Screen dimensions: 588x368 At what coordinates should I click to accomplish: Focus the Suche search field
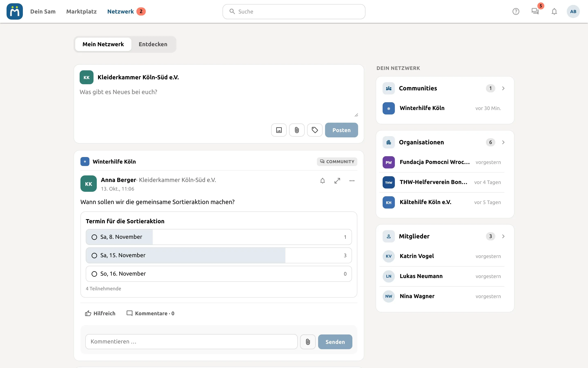294,11
